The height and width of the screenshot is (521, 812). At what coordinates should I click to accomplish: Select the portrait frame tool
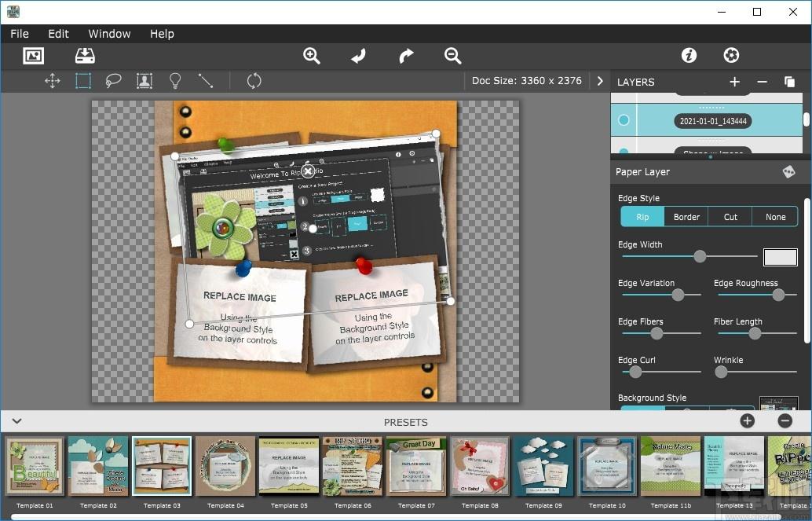click(x=144, y=81)
